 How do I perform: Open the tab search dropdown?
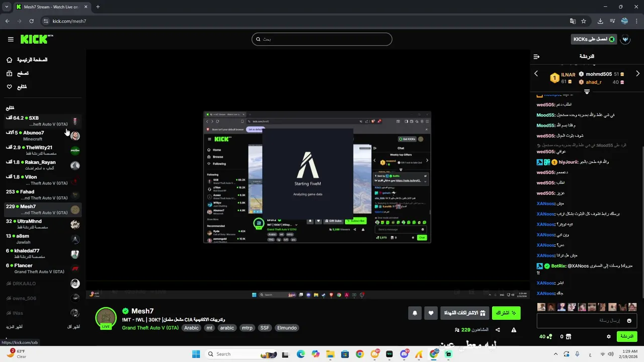pyautogui.click(x=7, y=7)
